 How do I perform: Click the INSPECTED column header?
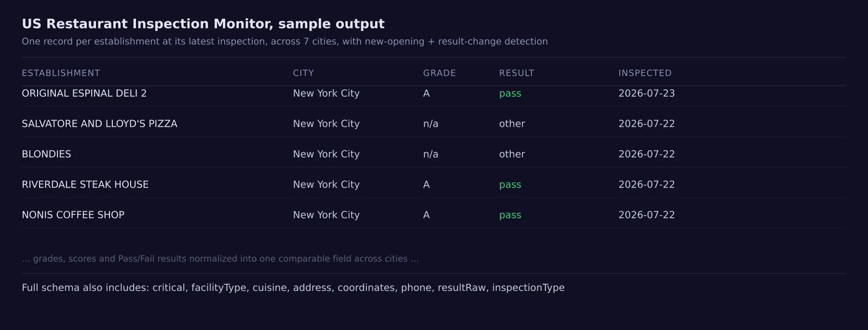[x=645, y=73]
